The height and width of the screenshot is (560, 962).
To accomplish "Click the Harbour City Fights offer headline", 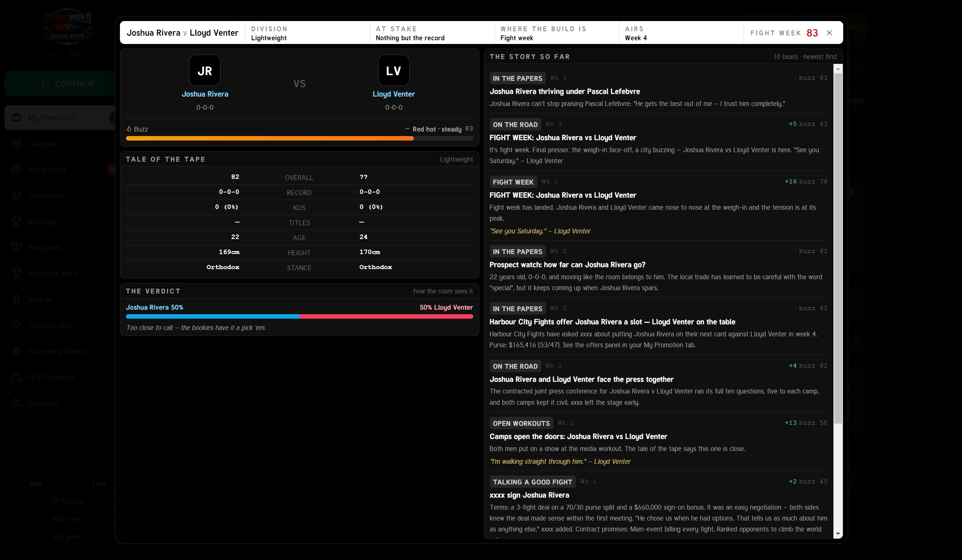I will [x=612, y=322].
